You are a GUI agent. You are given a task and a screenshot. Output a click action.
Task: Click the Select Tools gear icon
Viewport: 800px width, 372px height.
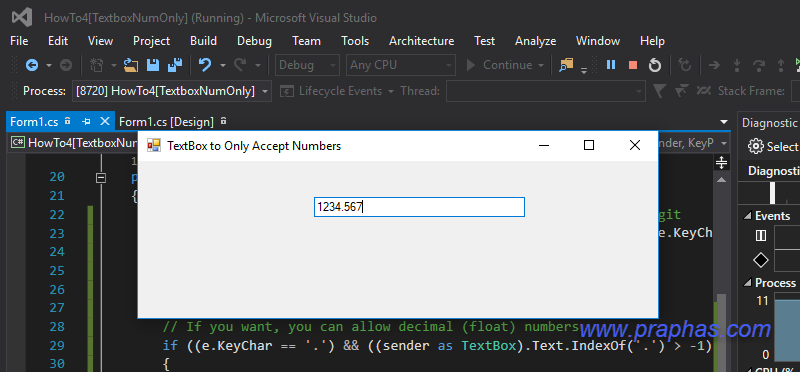[756, 146]
